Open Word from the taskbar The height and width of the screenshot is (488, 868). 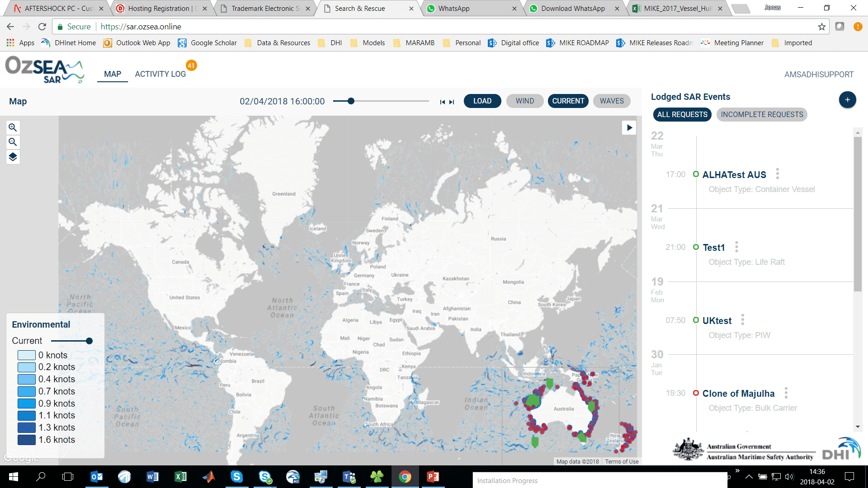click(x=152, y=477)
